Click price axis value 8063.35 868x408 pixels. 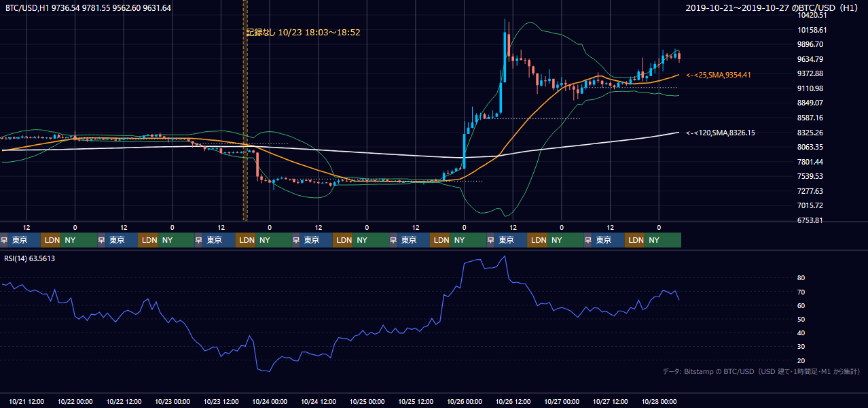click(810, 147)
